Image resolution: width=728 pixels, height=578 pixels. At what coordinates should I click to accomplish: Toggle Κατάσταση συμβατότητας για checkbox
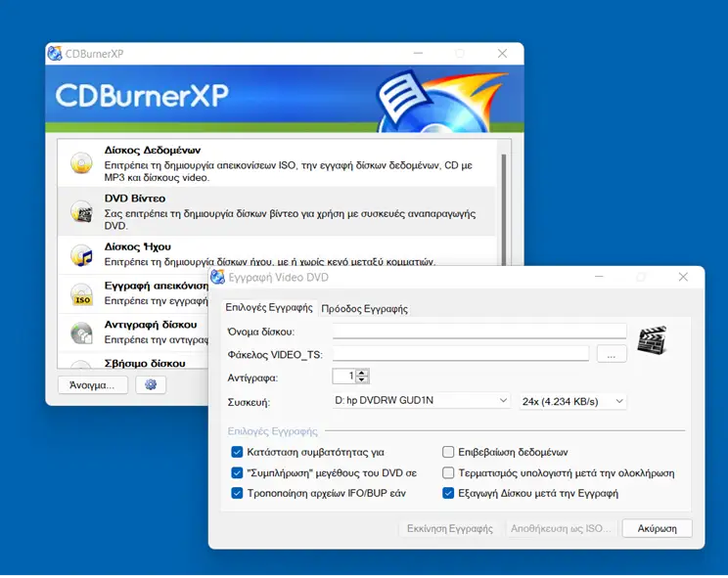(237, 452)
